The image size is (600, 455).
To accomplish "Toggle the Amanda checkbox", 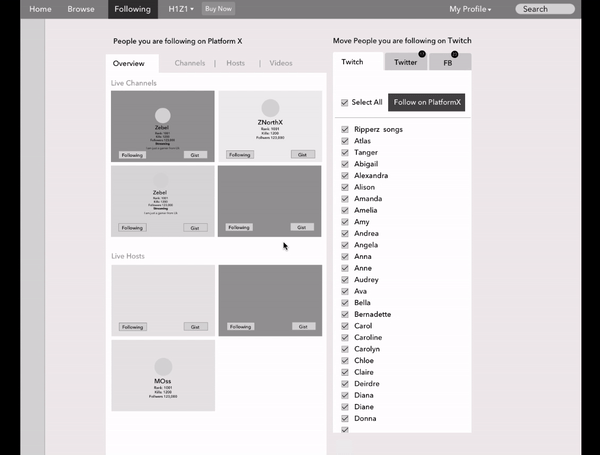I will 345,199.
